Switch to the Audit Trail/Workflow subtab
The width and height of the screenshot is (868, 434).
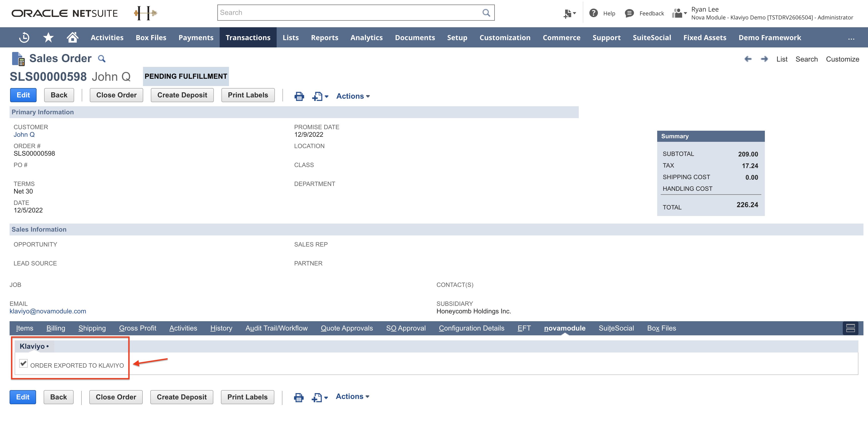click(276, 328)
